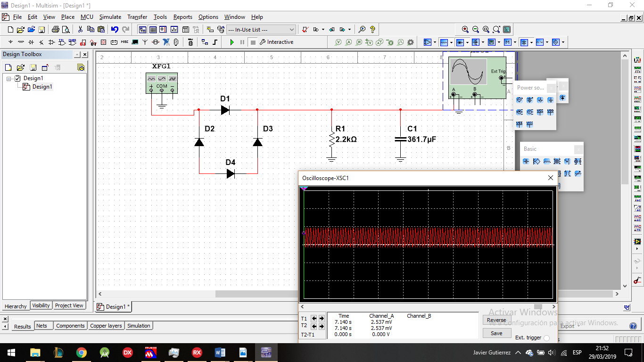Open Print Preview from the toolbar

coord(66,29)
